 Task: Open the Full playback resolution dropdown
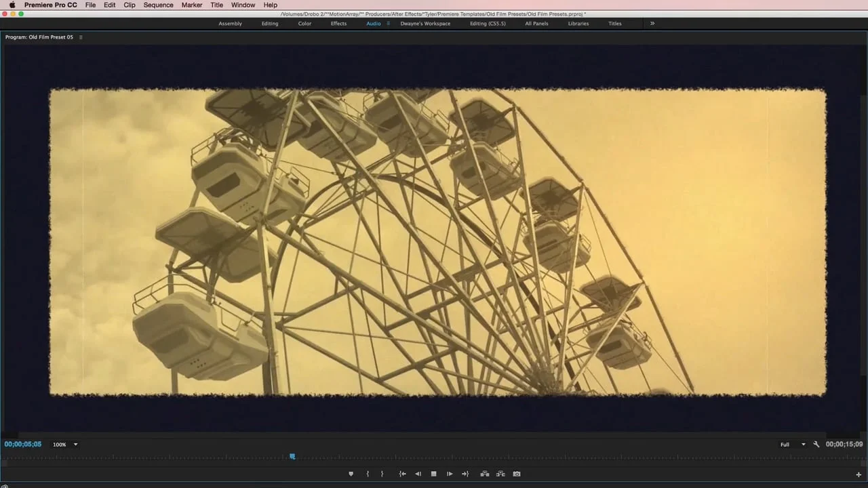[x=792, y=445]
